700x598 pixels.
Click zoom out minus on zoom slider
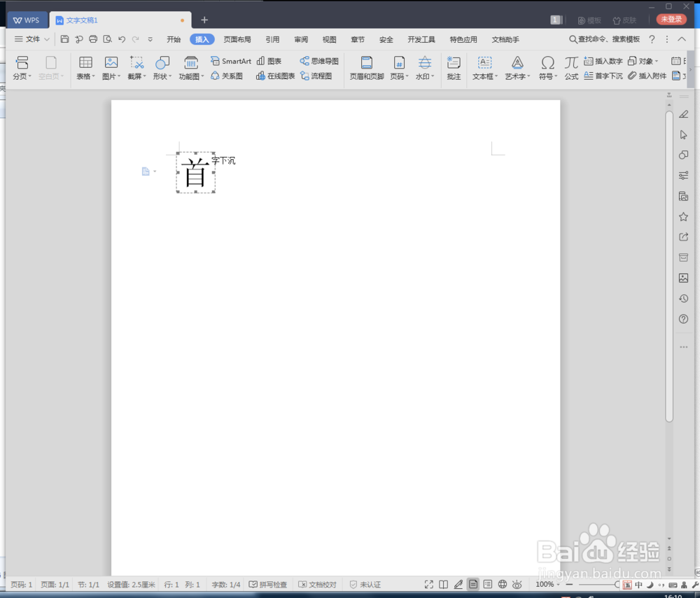point(568,584)
